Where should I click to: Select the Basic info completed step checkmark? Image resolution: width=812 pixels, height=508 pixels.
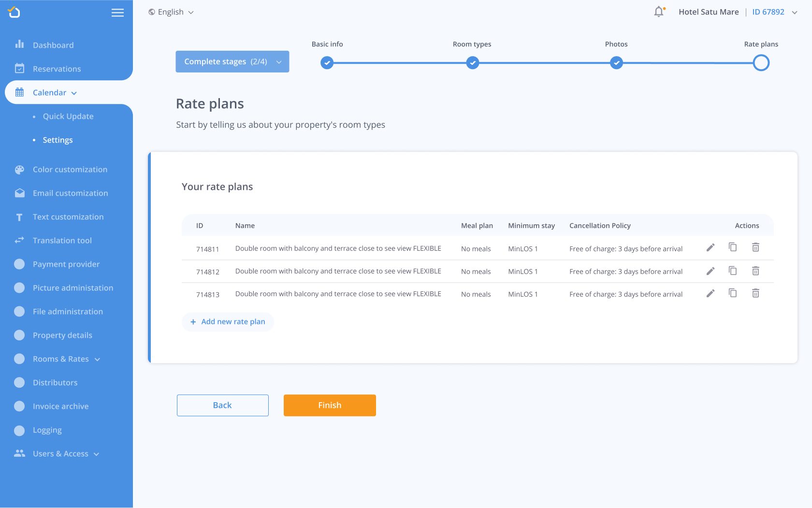327,62
